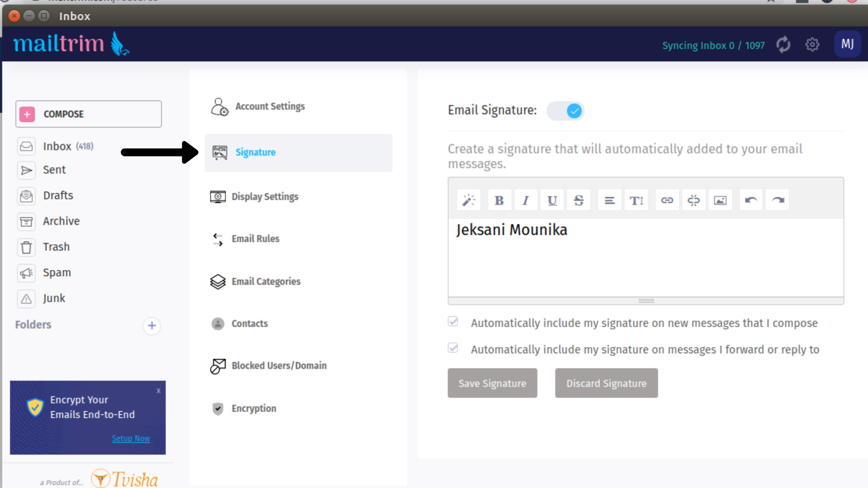Open the font size tool
The width and height of the screenshot is (868, 488).
pos(636,200)
